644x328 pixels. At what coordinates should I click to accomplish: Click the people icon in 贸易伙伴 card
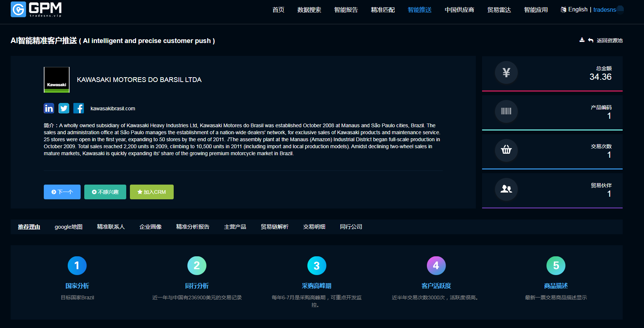point(506,189)
